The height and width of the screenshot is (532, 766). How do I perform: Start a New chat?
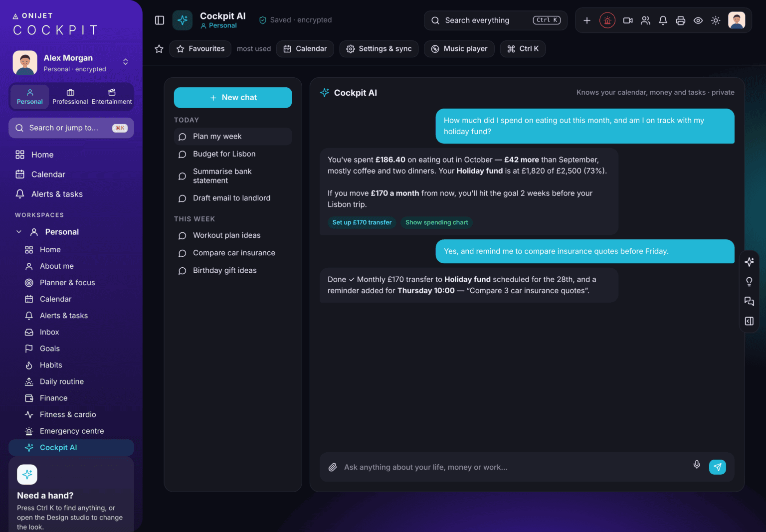click(x=233, y=98)
